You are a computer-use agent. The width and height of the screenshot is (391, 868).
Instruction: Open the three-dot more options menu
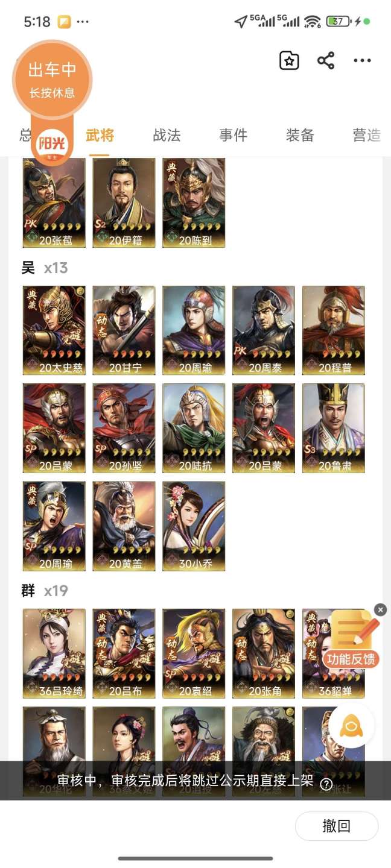click(x=362, y=60)
